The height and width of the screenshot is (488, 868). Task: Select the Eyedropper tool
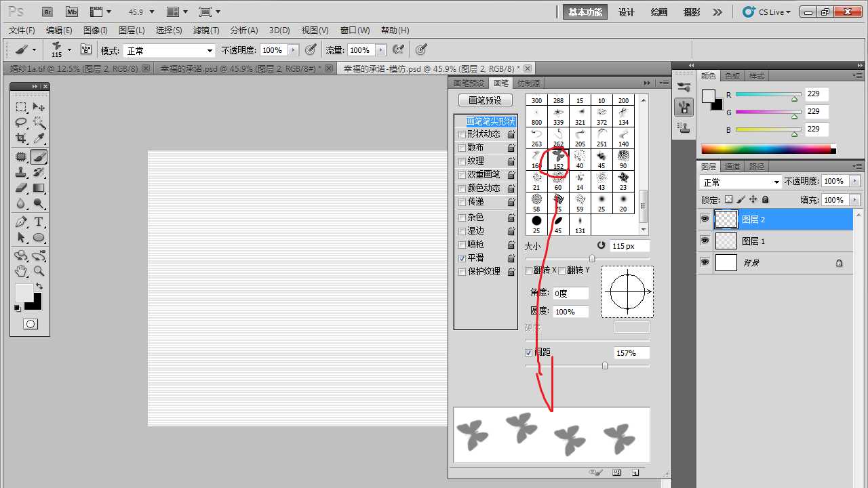(39, 138)
